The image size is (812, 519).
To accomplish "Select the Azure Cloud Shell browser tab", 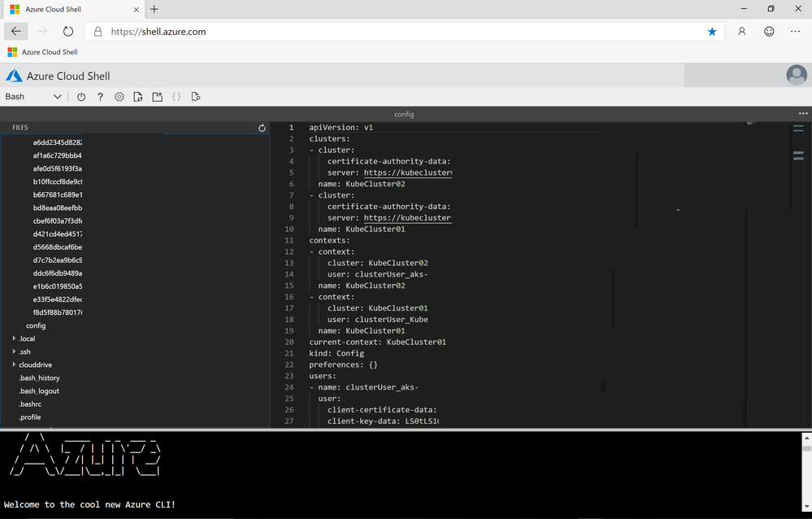I will (72, 9).
